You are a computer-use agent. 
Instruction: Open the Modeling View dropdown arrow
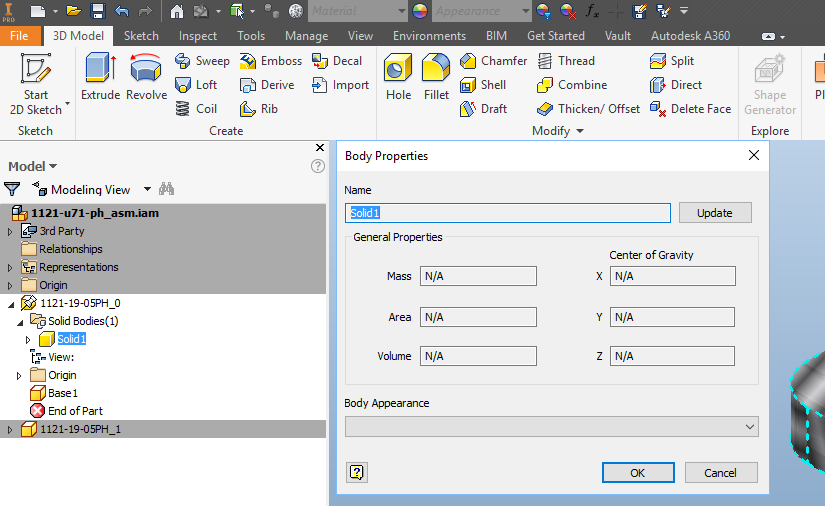pyautogui.click(x=147, y=189)
